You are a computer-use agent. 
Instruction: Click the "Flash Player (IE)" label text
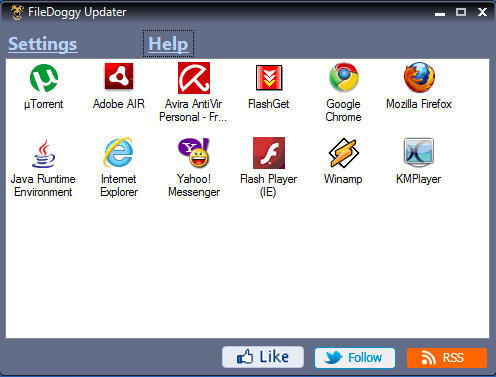tap(268, 186)
